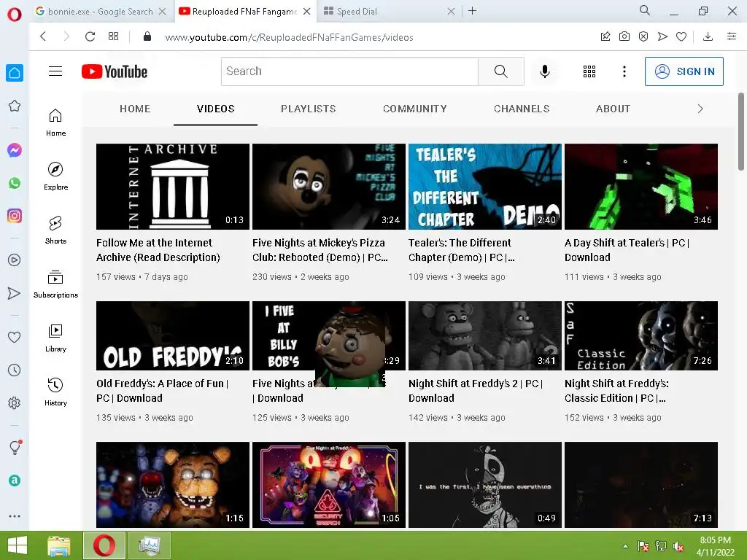Click the YouTube logo
747x560 pixels.
coord(115,71)
